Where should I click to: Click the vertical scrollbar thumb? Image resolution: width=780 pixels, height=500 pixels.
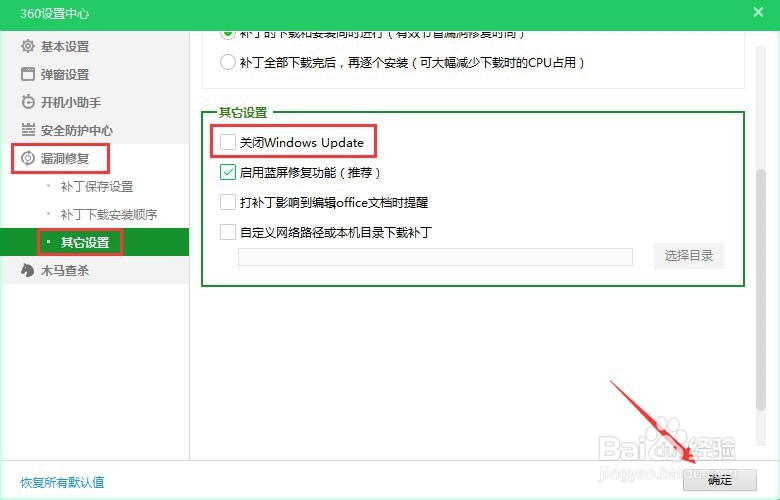coord(760,290)
